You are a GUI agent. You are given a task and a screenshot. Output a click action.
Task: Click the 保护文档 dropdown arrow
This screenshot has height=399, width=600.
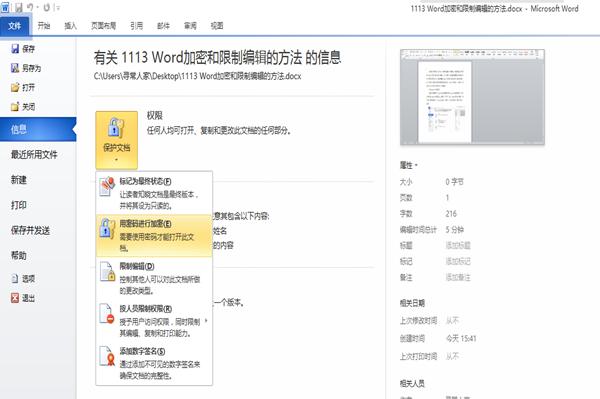click(x=116, y=159)
